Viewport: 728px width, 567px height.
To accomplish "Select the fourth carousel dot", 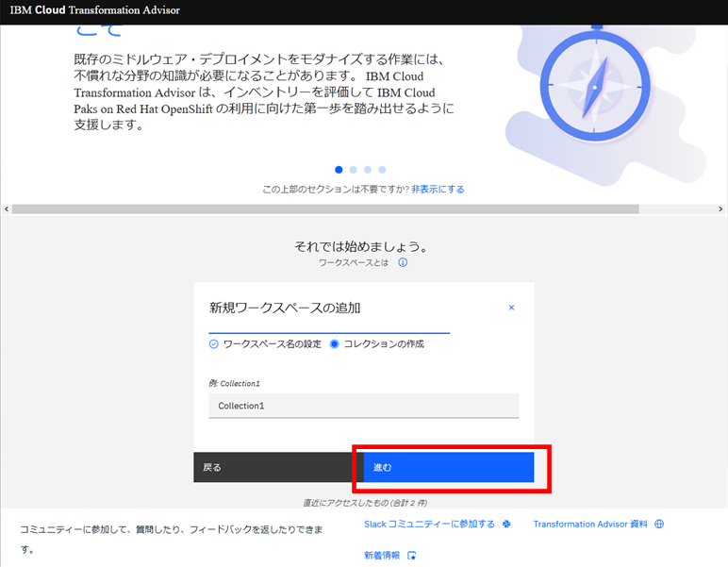I will pos(382,170).
